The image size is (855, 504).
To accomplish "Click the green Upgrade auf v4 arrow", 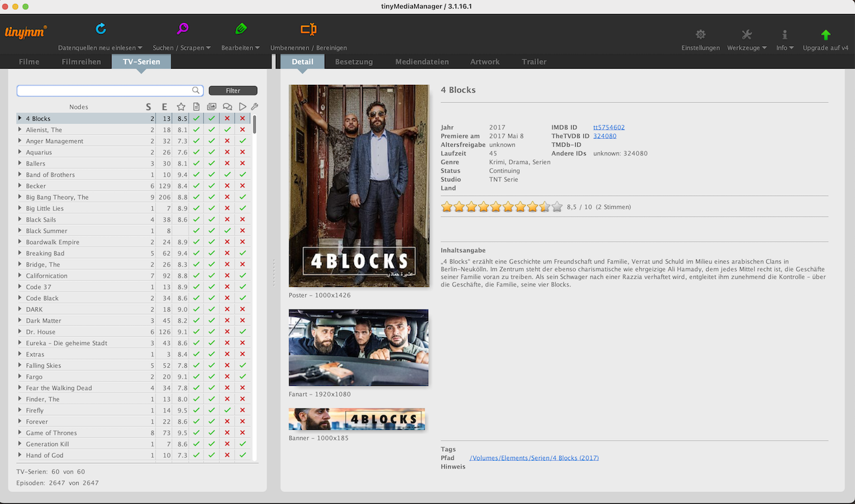I will [x=826, y=35].
